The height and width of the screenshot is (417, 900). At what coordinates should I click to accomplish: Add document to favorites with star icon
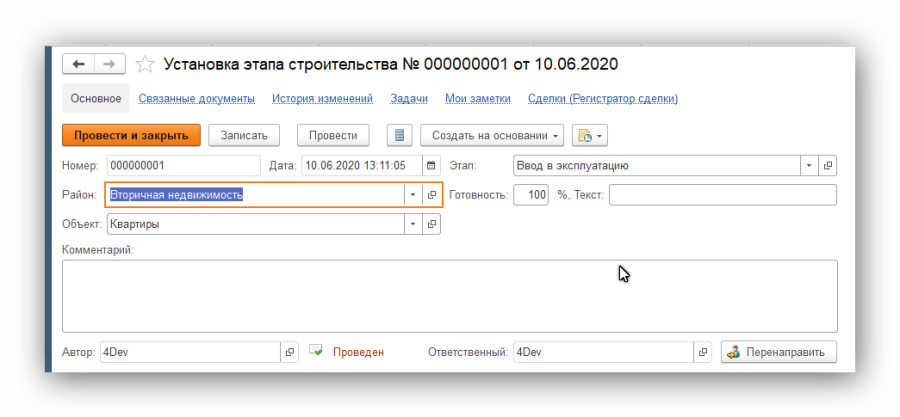pyautogui.click(x=145, y=65)
